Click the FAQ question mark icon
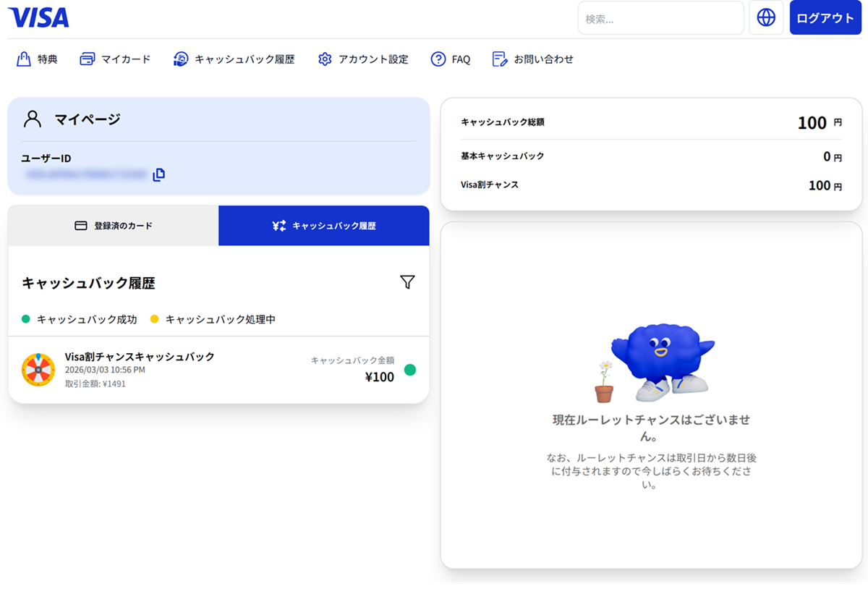868x589 pixels. pos(438,59)
